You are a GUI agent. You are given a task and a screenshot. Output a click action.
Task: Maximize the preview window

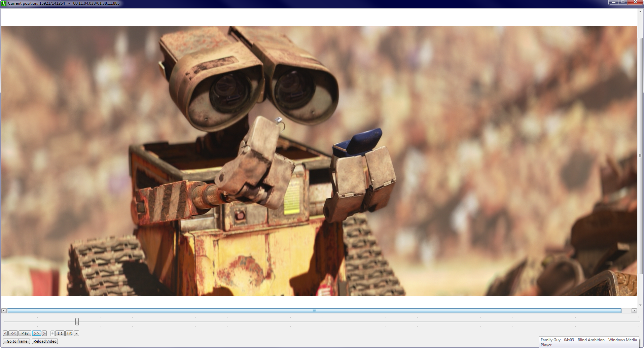coord(623,2)
